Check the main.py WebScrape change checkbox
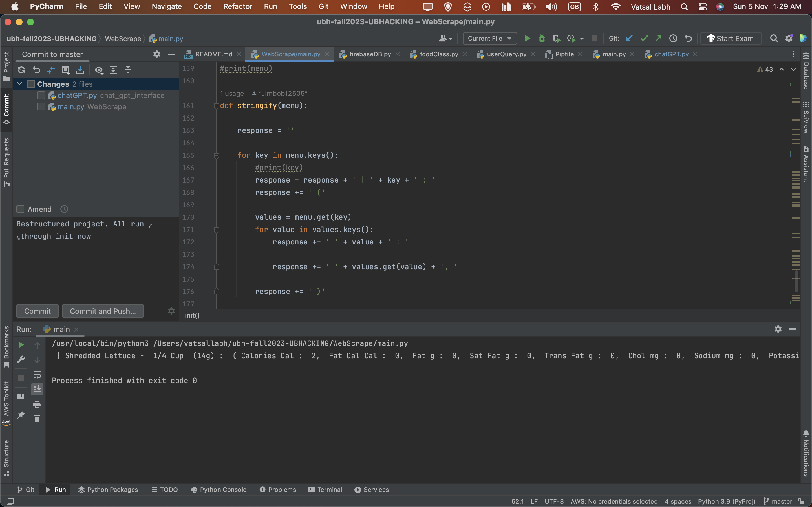The width and height of the screenshot is (812, 507). (41, 107)
